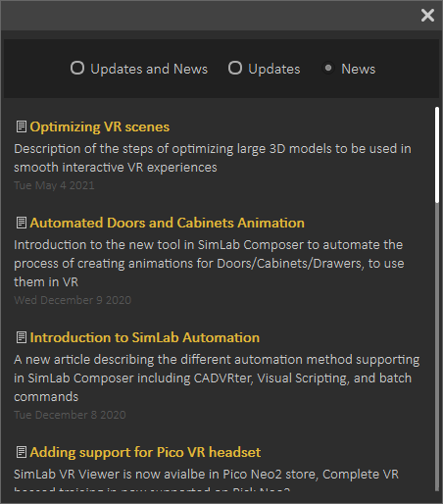Click the Tue May 4 2021 date
This screenshot has width=443, height=504.
pos(54,185)
